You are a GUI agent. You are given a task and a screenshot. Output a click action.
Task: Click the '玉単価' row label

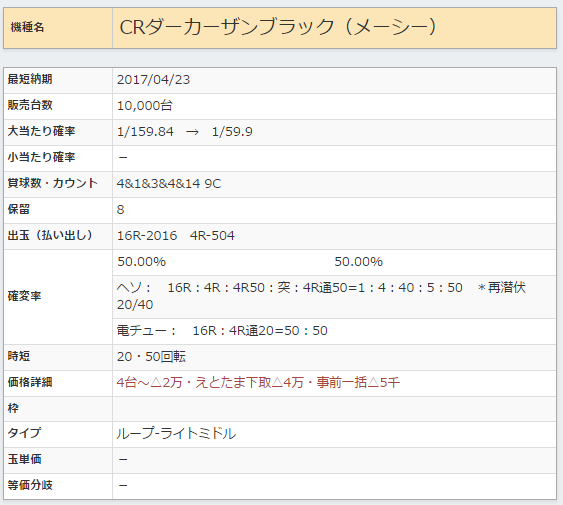(x=24, y=459)
